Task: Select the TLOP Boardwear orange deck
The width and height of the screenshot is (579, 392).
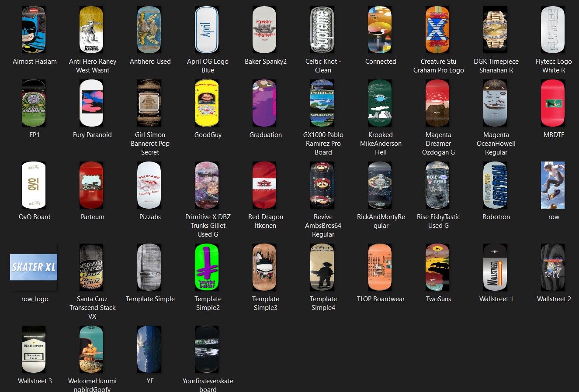Action: click(380, 267)
